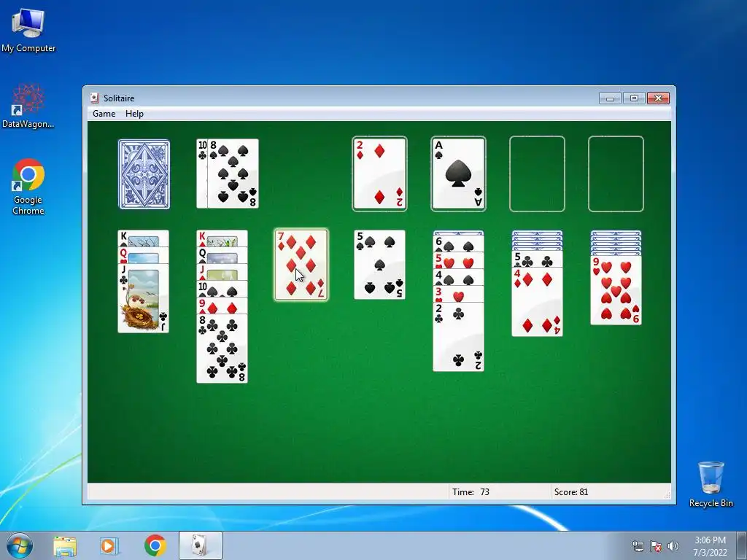Launch Chrome from the taskbar
Screen dimensions: 747x560
155,545
